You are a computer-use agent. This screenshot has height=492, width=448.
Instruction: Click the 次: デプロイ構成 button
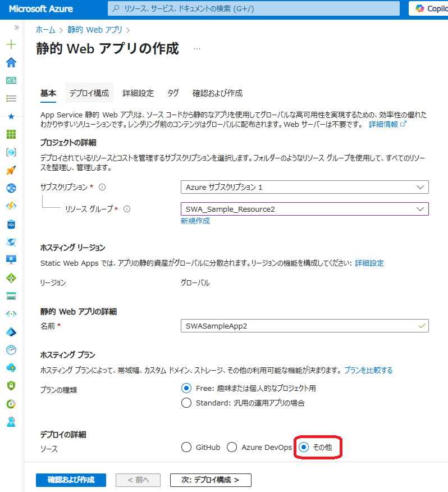click(211, 480)
